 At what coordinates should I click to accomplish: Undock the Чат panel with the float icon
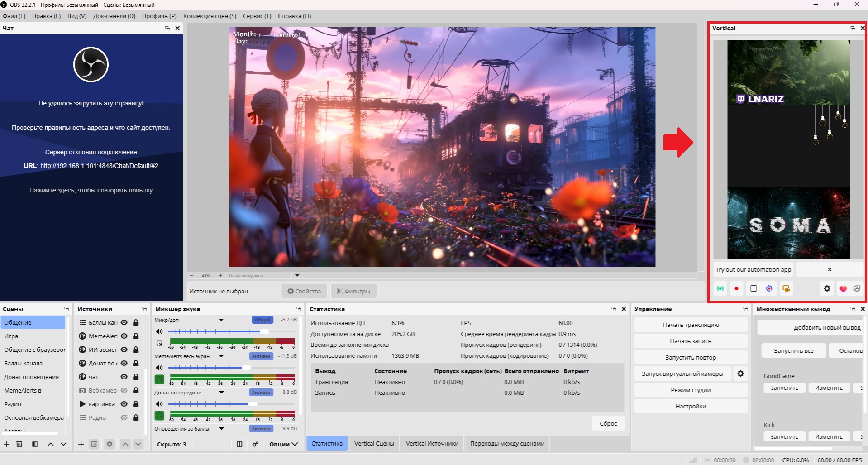click(x=167, y=28)
